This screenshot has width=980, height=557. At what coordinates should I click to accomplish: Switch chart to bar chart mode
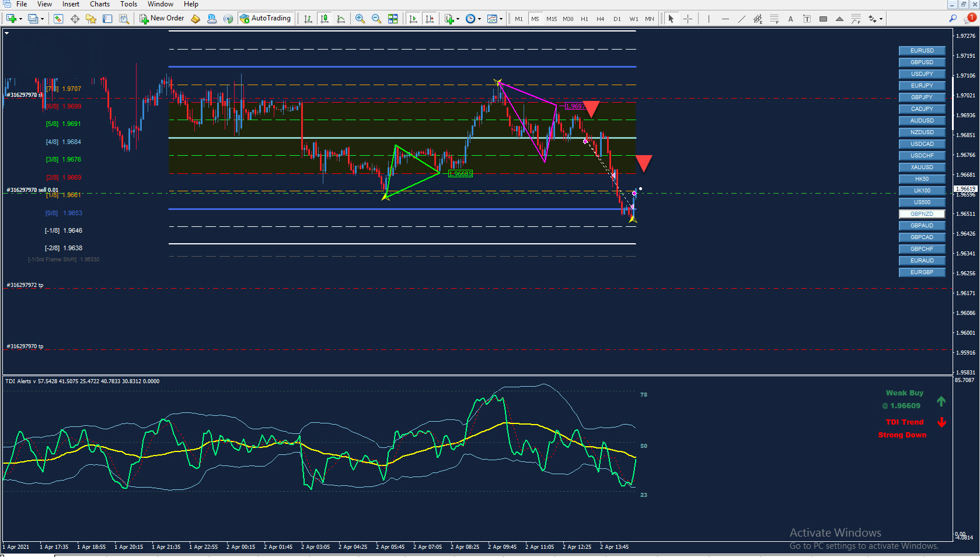click(308, 19)
